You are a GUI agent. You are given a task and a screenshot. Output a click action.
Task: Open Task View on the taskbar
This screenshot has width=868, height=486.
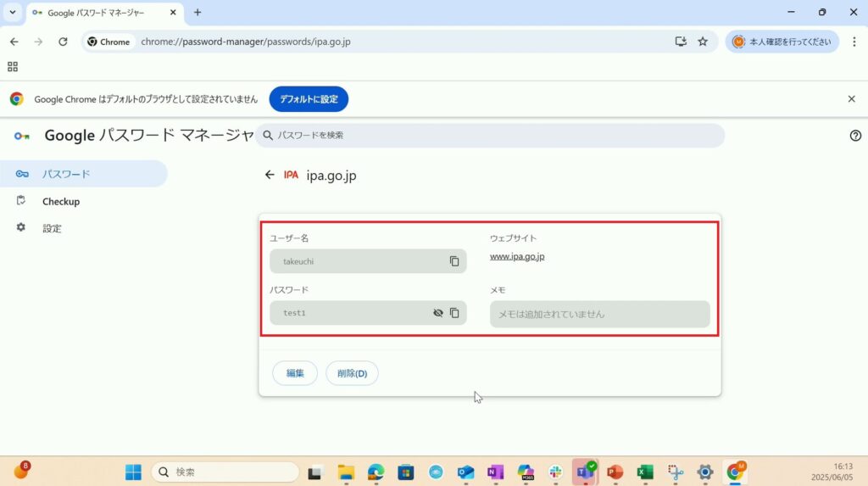pos(314,472)
